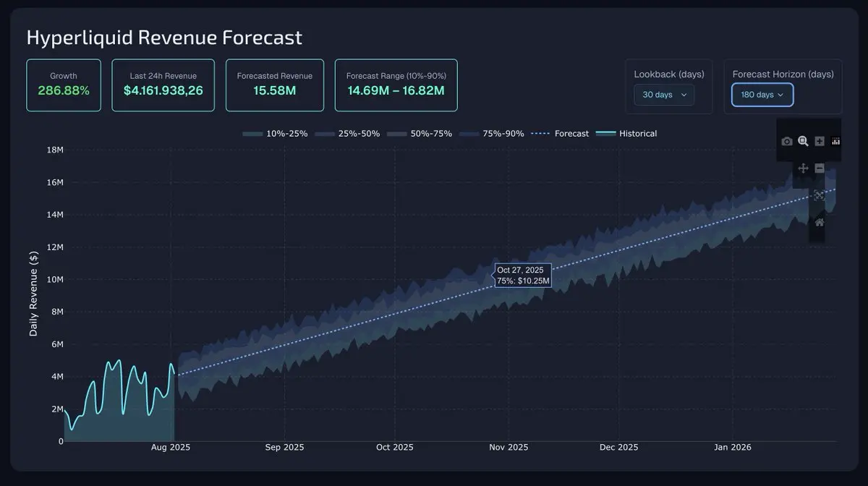Click the Plotly logo bars icon
Screen dimensions: 868x486
coord(835,142)
